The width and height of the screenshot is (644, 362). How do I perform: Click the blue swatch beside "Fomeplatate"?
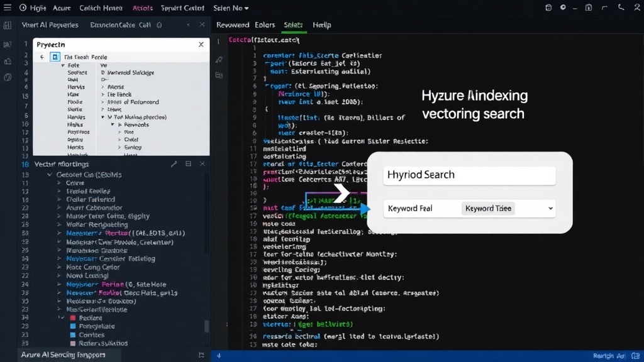pos(73,326)
